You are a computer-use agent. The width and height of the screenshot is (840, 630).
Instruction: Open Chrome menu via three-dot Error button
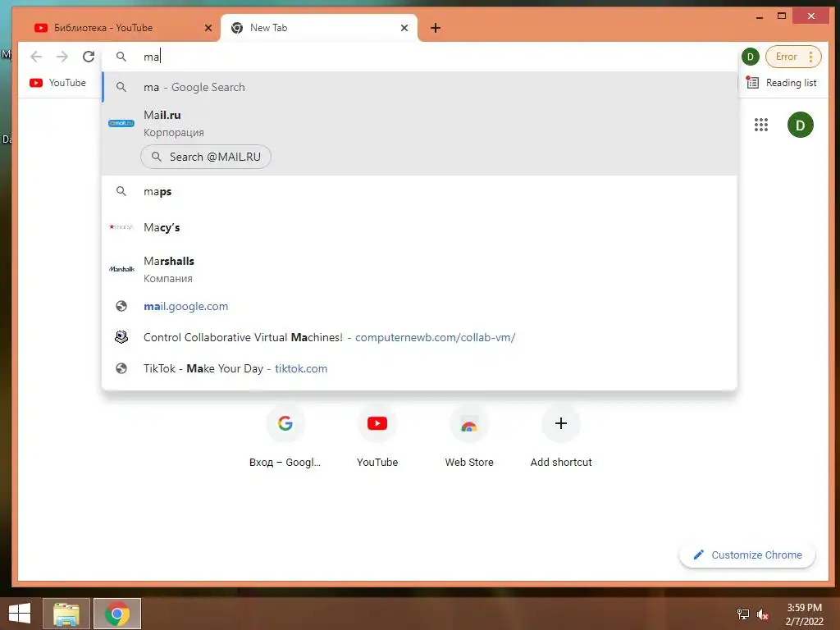click(x=793, y=57)
